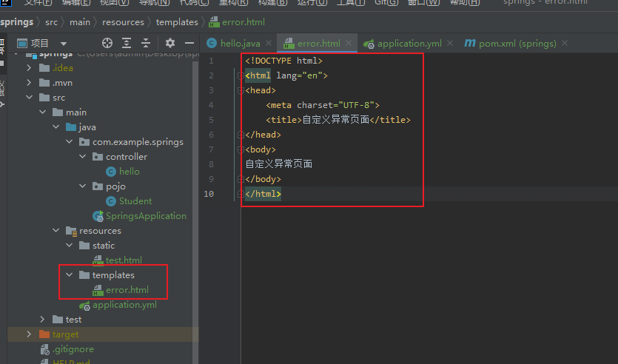The height and width of the screenshot is (364, 618).
Task: Click breadcrumb 'main'
Action: pyautogui.click(x=80, y=22)
